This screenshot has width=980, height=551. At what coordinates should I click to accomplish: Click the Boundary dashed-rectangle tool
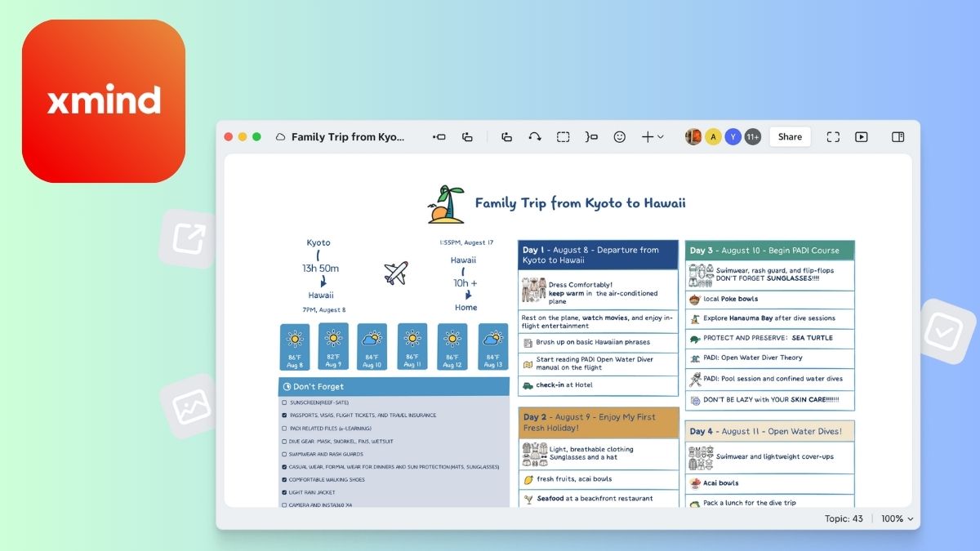563,137
